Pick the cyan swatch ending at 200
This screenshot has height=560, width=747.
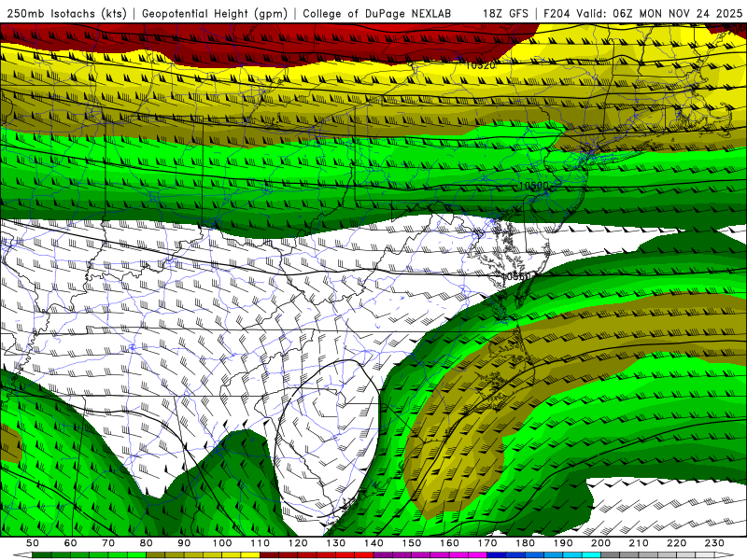591,555
